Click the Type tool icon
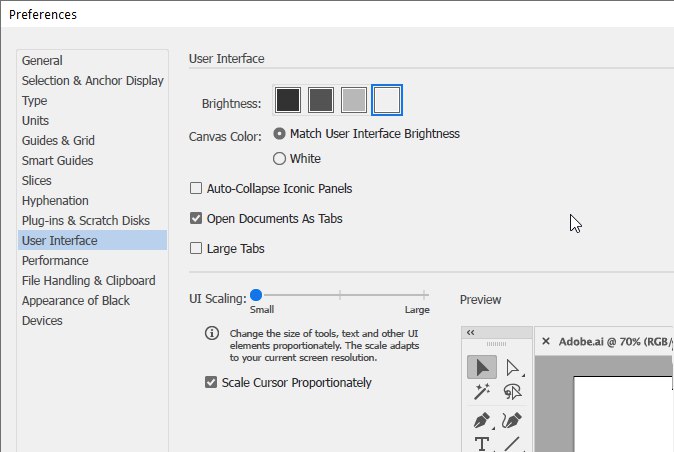The height and width of the screenshot is (452, 674). click(482, 444)
